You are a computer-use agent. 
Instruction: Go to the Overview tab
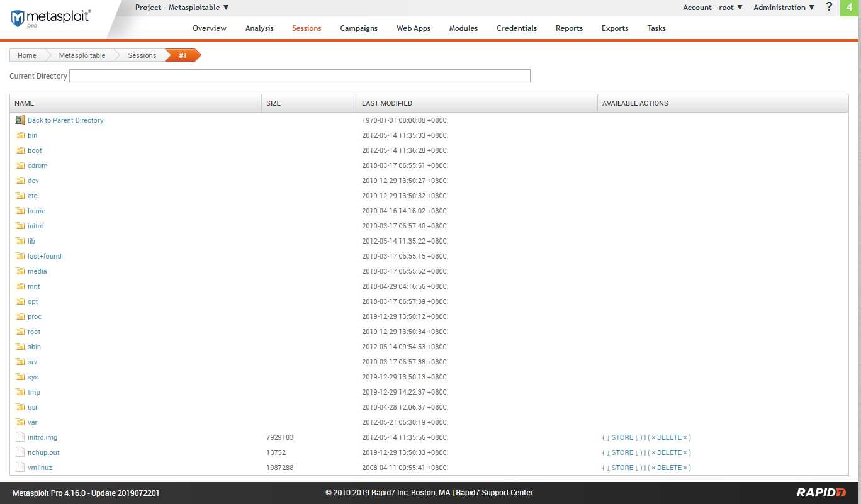[x=210, y=28]
